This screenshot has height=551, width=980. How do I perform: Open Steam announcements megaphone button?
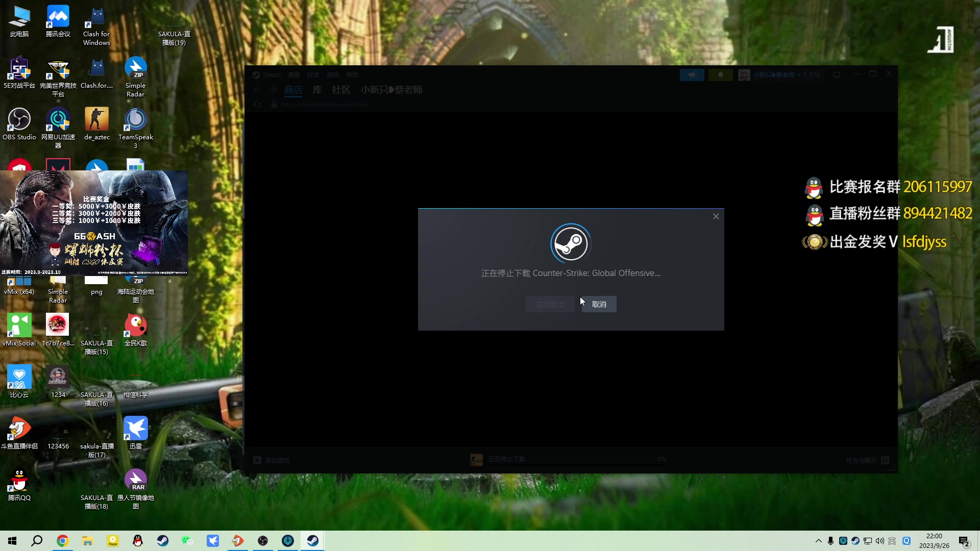[x=692, y=75]
